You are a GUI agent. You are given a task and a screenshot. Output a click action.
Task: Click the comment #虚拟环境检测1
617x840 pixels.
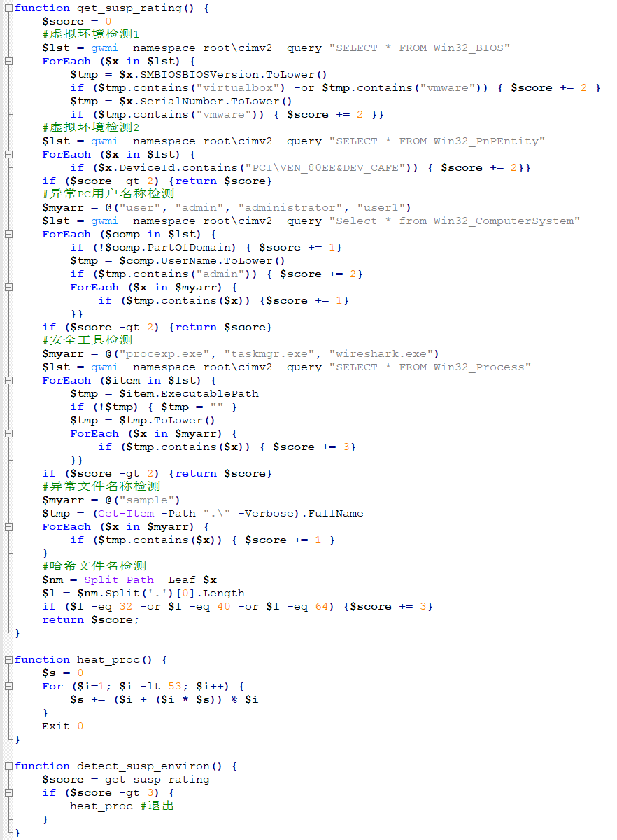tap(91, 34)
